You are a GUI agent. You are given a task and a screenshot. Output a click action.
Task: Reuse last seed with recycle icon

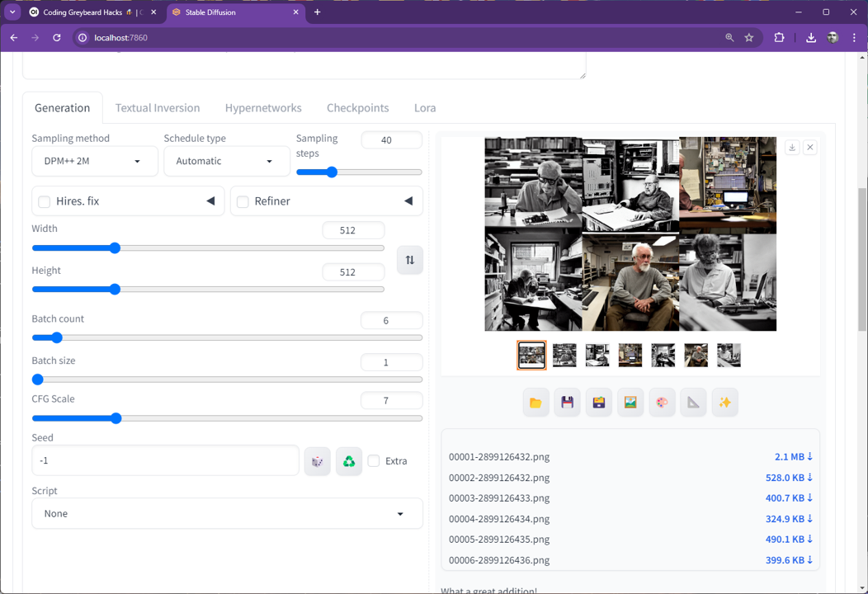coord(349,461)
